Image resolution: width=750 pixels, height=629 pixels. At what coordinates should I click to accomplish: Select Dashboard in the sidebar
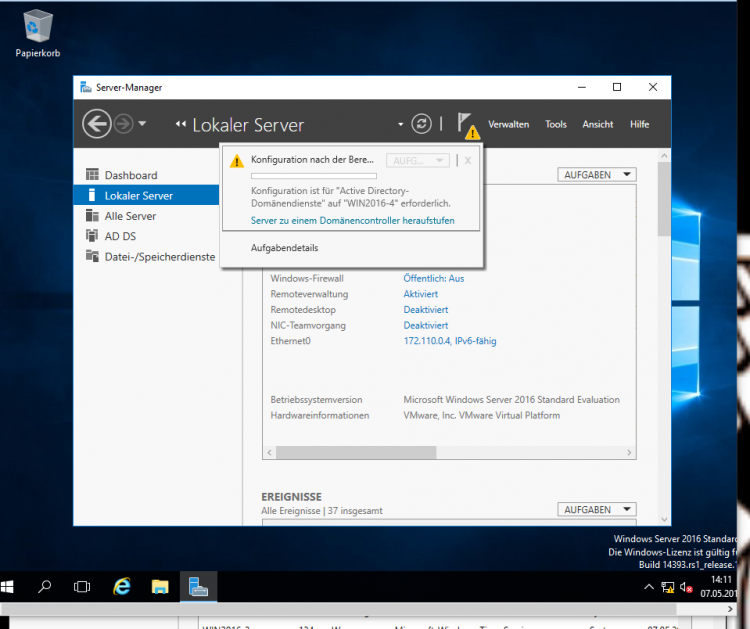pyautogui.click(x=130, y=175)
